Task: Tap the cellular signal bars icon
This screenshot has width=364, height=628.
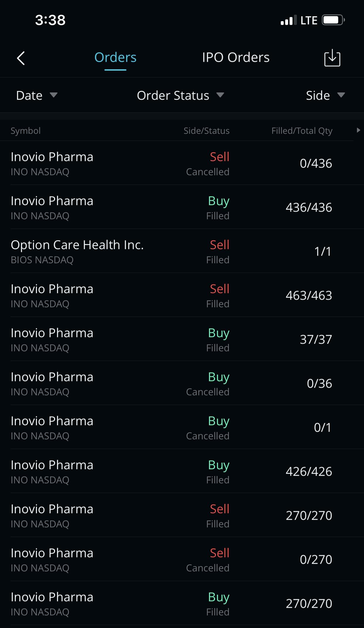Action: click(288, 20)
